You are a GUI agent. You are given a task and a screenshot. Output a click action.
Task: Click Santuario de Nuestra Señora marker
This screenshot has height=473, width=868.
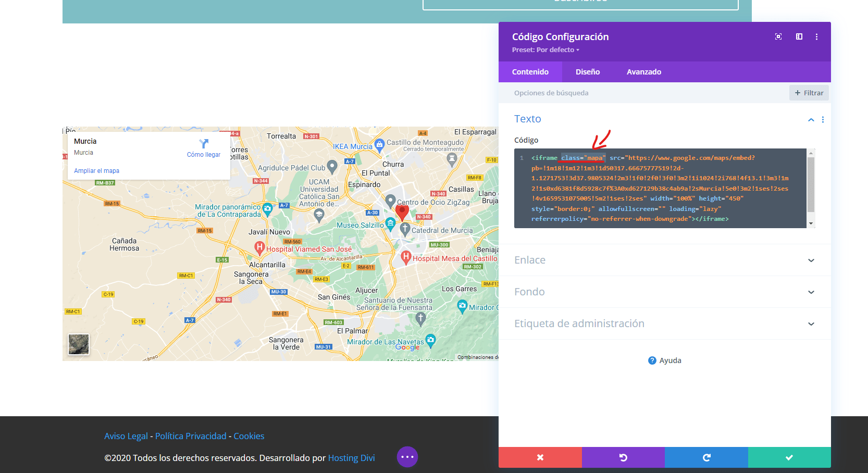(x=421, y=319)
